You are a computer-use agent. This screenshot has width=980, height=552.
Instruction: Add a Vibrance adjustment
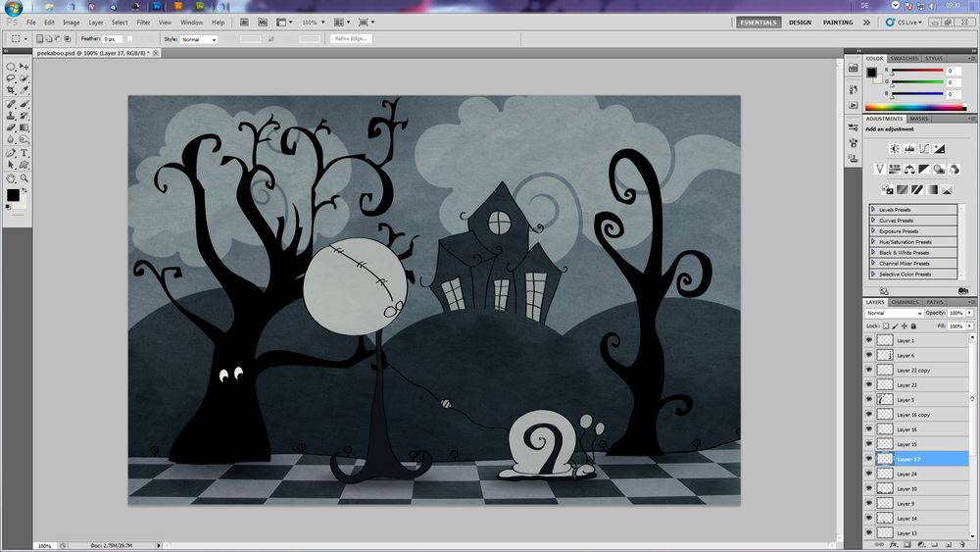[x=879, y=170]
